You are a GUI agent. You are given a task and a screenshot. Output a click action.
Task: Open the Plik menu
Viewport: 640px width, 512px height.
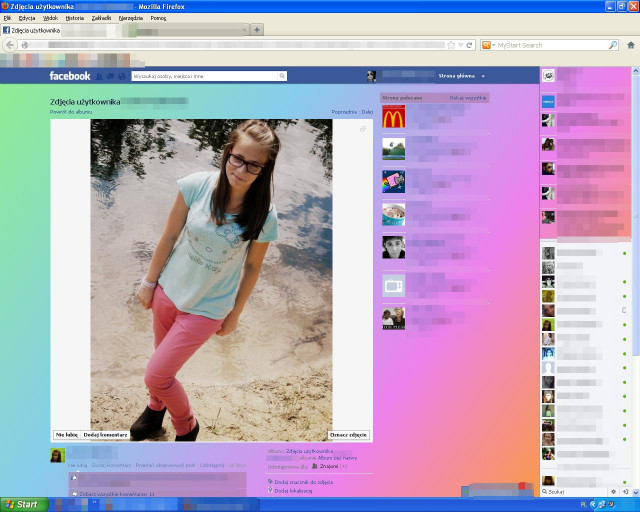7,18
